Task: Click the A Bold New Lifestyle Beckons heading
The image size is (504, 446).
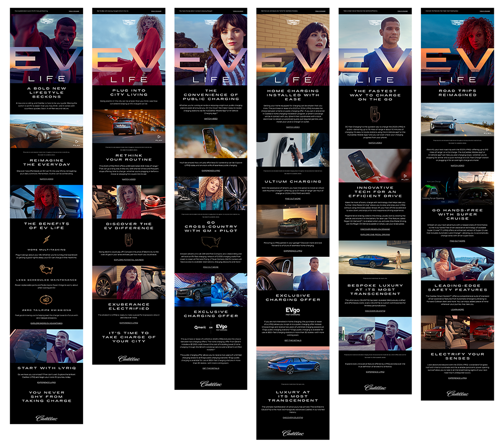Action: 47,92
